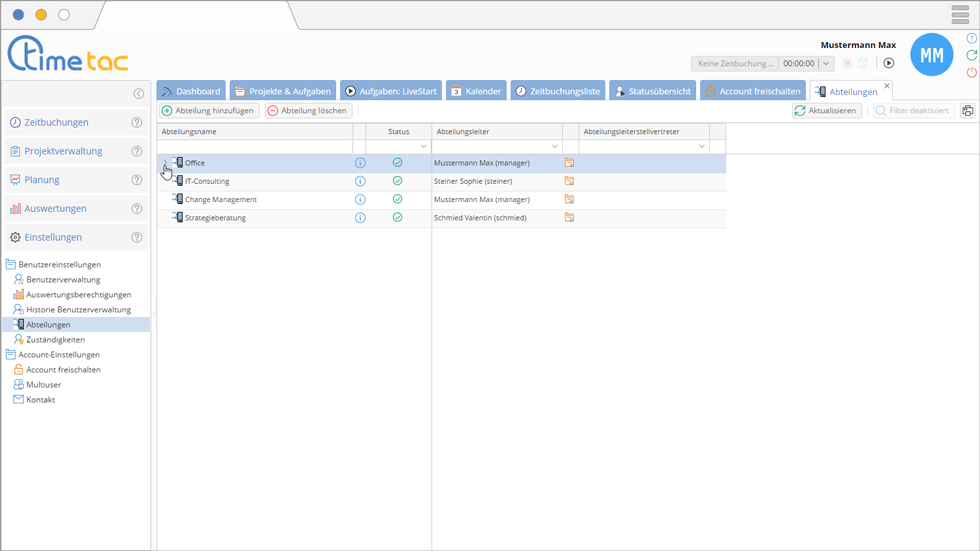This screenshot has height=551, width=980.
Task: Click the power logout icon
Action: 971,73
